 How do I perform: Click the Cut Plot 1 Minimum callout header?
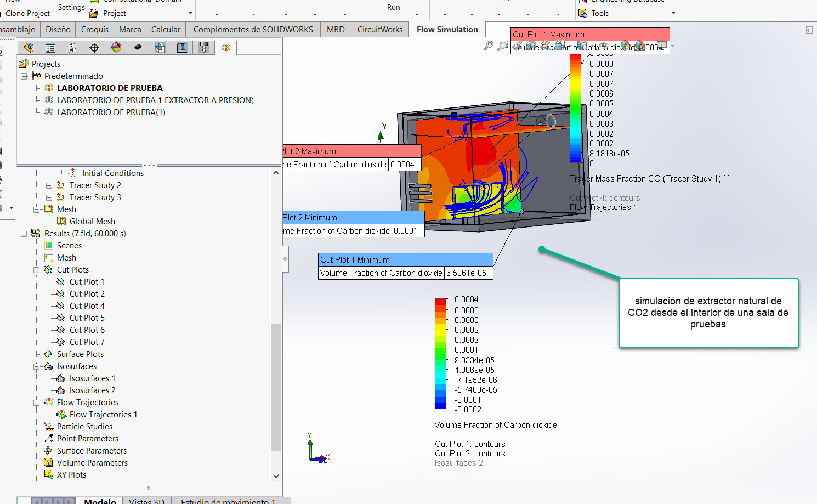click(x=406, y=260)
